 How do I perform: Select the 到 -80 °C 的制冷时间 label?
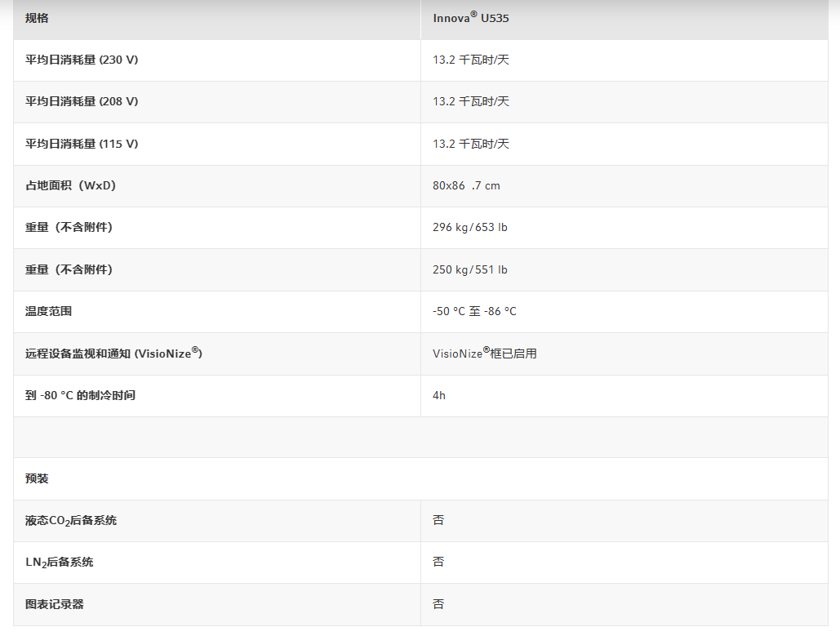(x=80, y=396)
